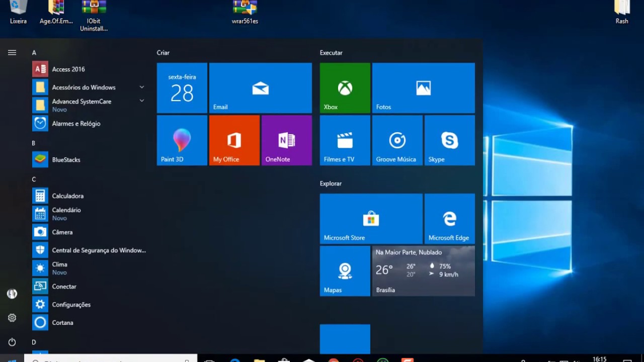Launch Access 2016 from the app list
This screenshot has width=644, height=362.
(89, 69)
